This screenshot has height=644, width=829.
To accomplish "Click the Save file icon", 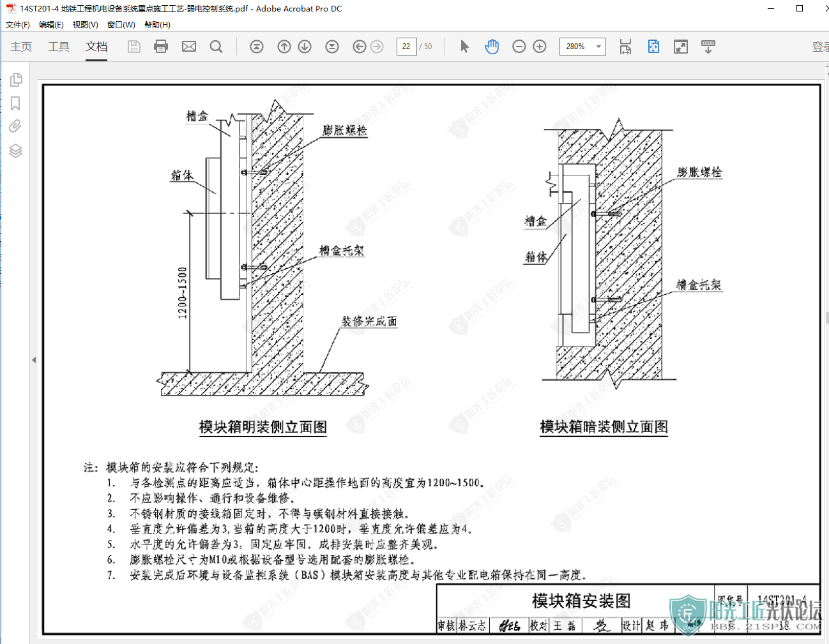I will pos(133,47).
